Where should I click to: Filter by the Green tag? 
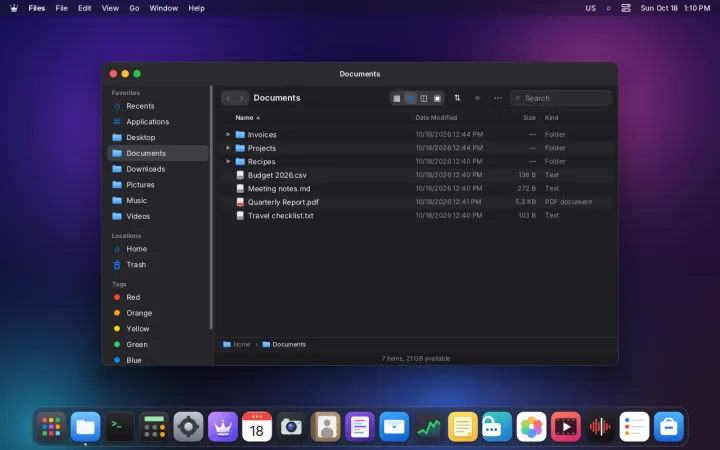[x=158, y=344]
